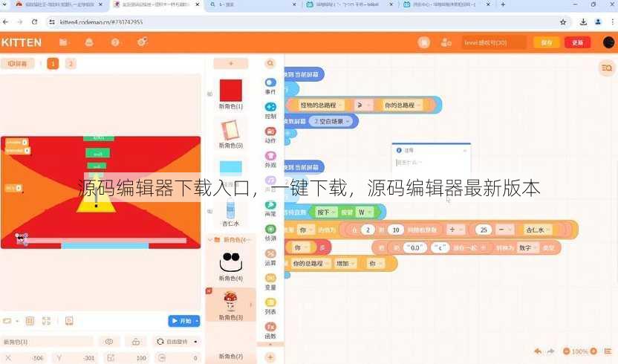
Task: Open the ÷ operator dropdown
Action: pos(455,230)
